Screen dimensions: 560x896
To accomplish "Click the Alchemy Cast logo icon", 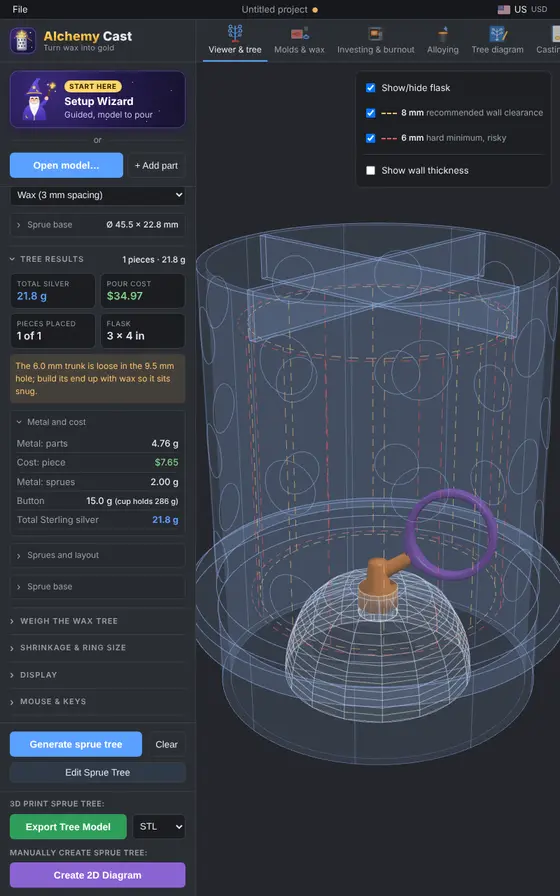I will [23, 41].
